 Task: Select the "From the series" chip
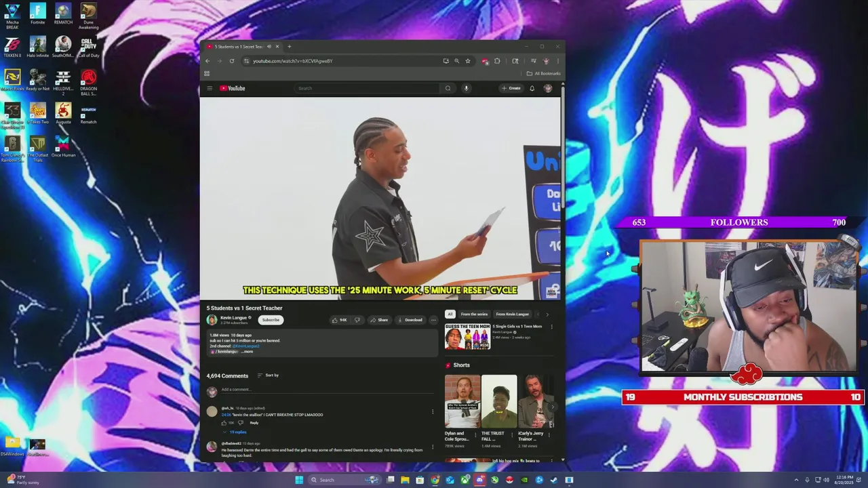tap(474, 314)
